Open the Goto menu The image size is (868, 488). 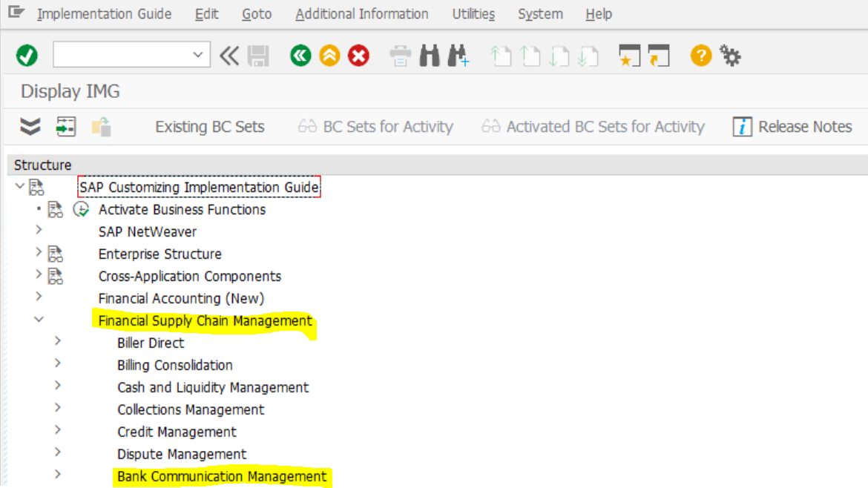point(257,14)
